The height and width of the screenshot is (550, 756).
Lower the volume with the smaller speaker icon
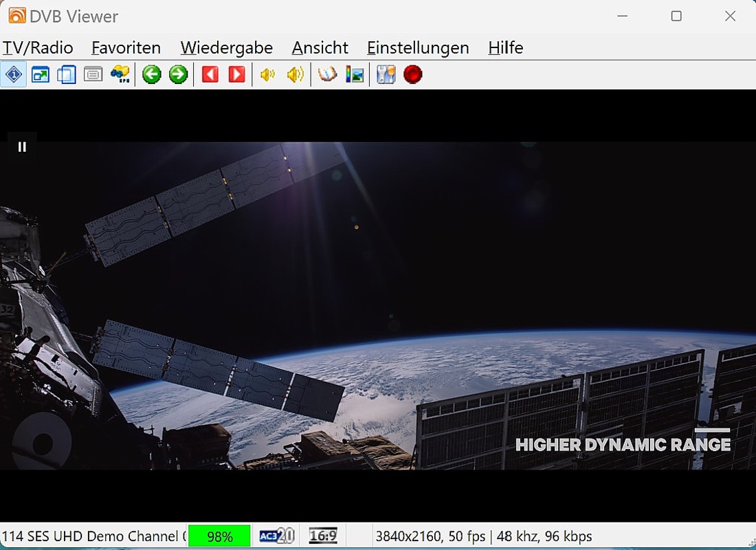click(x=268, y=75)
